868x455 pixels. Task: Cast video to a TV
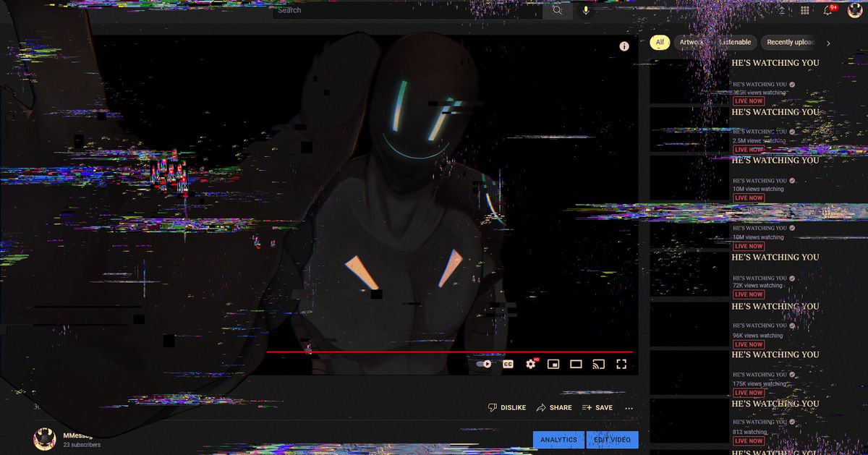(598, 364)
